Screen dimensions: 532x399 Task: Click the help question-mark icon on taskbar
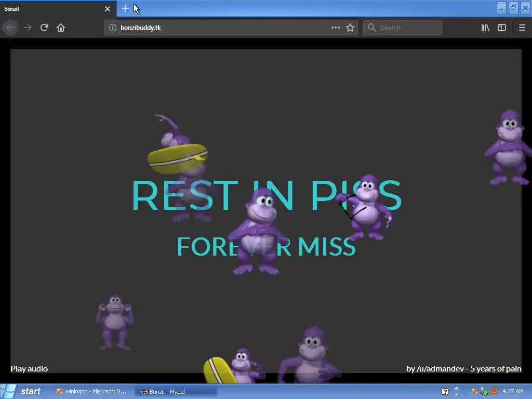445,392
